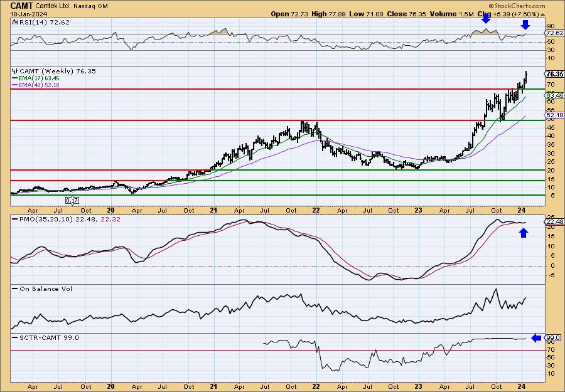Click the SCTR-CAMT 99.0 panel label
Image resolution: width=565 pixels, height=392 pixels.
coord(49,337)
